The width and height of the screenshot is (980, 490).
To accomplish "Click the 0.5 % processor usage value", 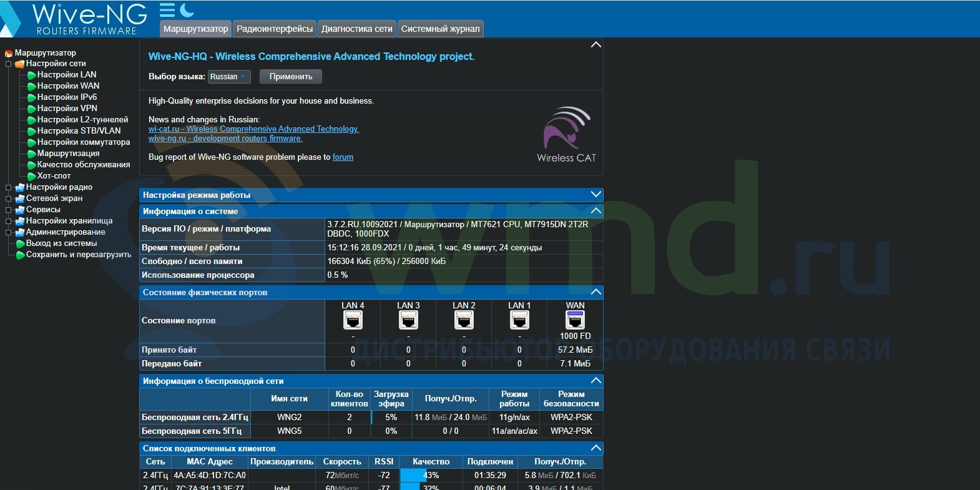I will click(x=338, y=275).
